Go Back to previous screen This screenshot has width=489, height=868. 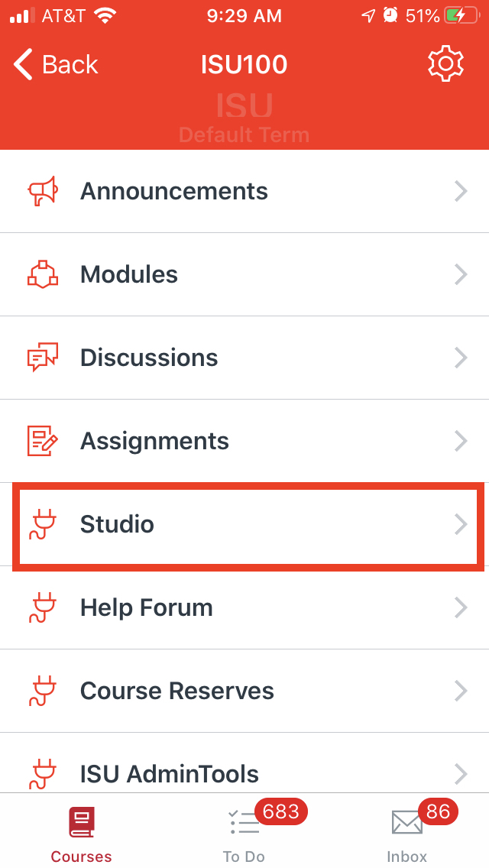click(x=56, y=65)
